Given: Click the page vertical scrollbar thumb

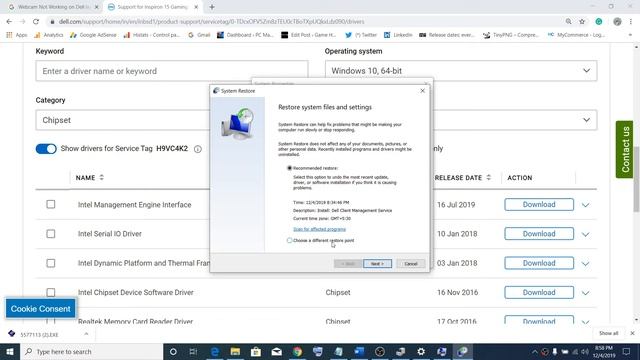Looking at the screenshot, I should click(x=636, y=180).
